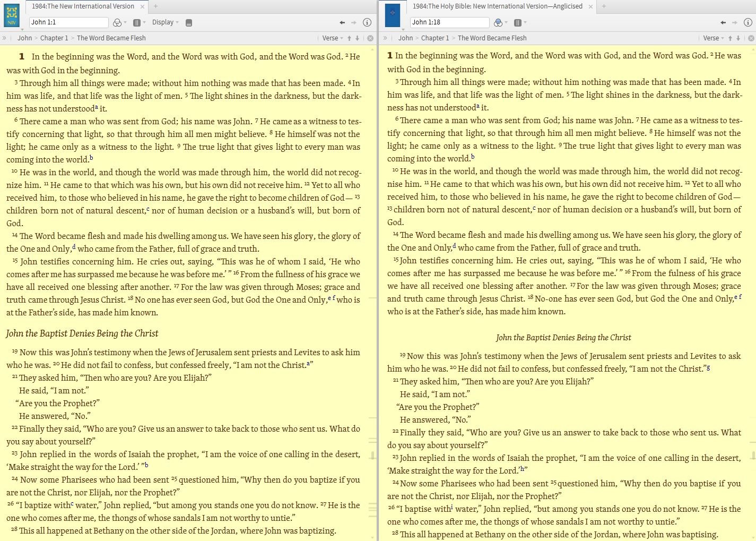Click centered heading 'John the Baptist Denies Being the Christ'
Image resolution: width=756 pixels, height=541 pixels.
coord(563,338)
